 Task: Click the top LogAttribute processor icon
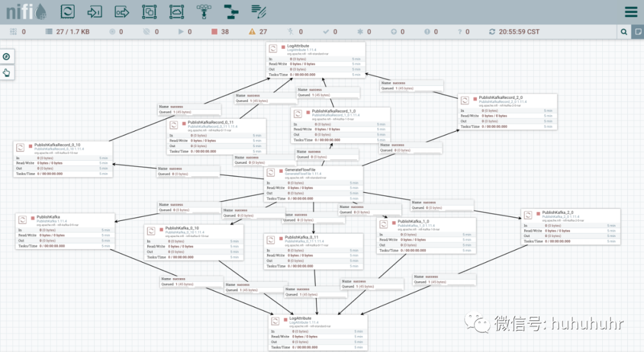coord(273,48)
